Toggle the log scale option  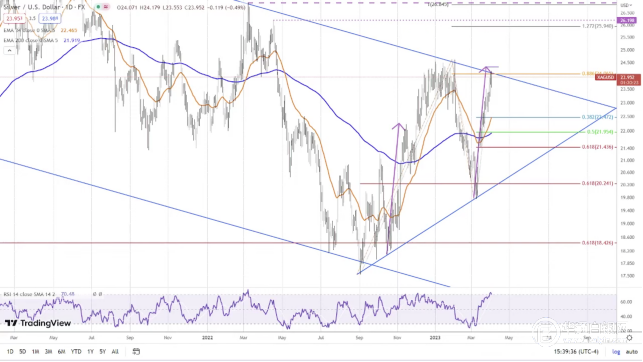pyautogui.click(x=616, y=352)
